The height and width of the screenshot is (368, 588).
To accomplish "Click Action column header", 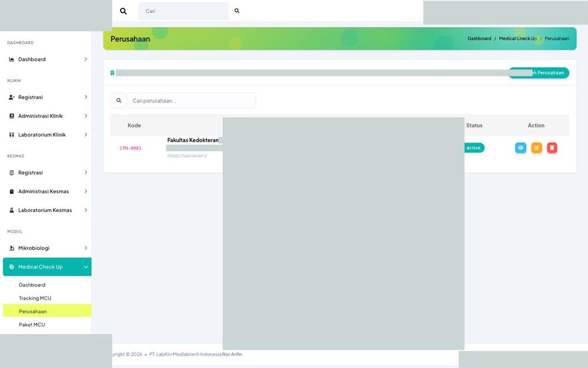I will (x=536, y=125).
